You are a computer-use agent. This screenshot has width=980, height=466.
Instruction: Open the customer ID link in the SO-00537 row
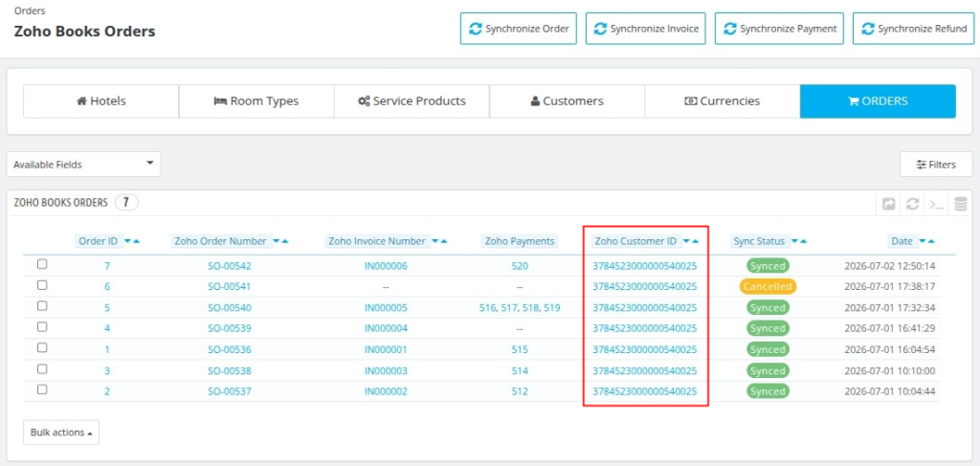coord(644,391)
